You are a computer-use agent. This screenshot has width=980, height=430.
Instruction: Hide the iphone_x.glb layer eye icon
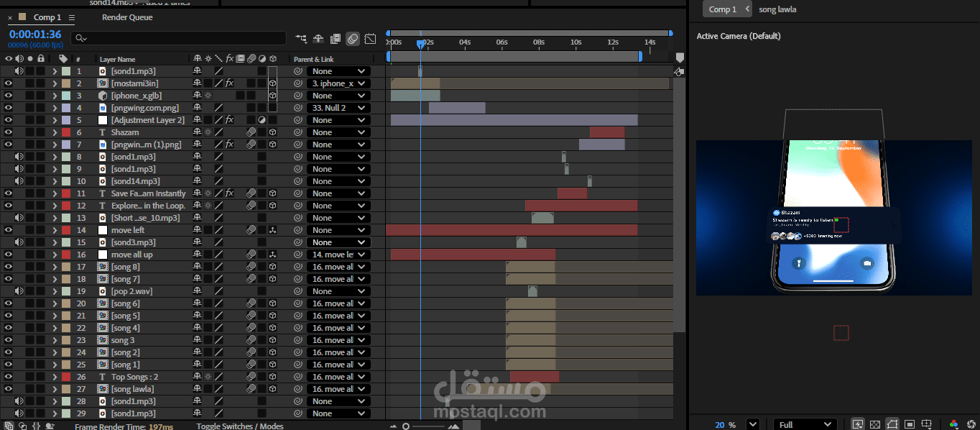pyautogui.click(x=9, y=96)
